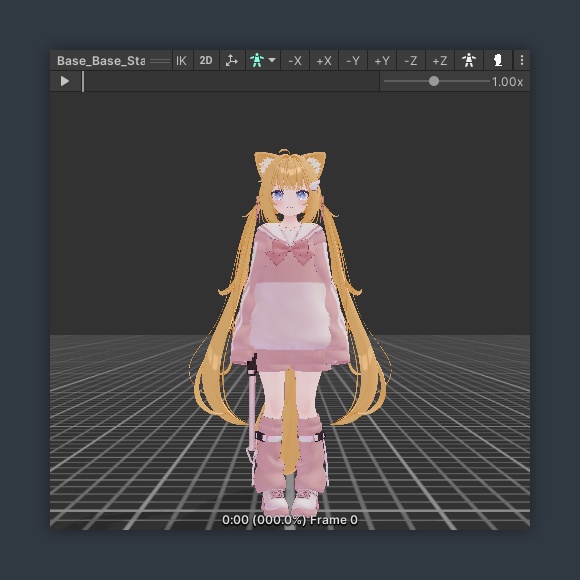Set view to +Z axis
Viewport: 580px width, 580px height.
point(440,61)
